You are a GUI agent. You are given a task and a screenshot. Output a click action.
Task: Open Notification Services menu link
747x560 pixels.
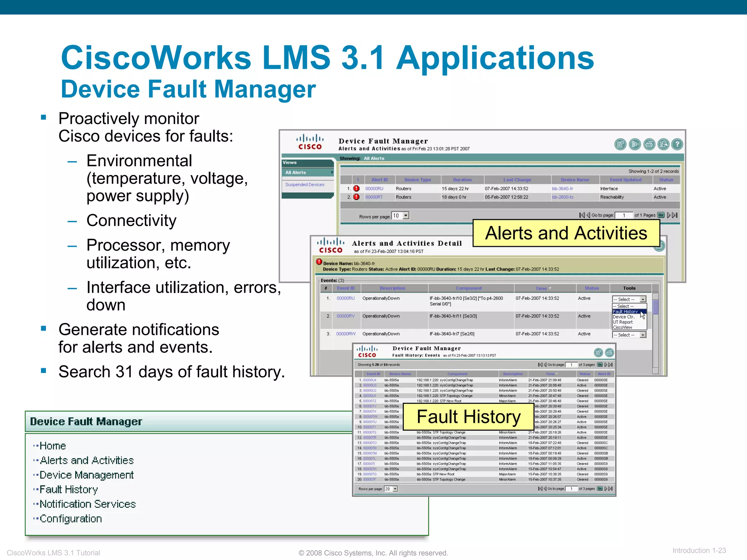pos(88,504)
